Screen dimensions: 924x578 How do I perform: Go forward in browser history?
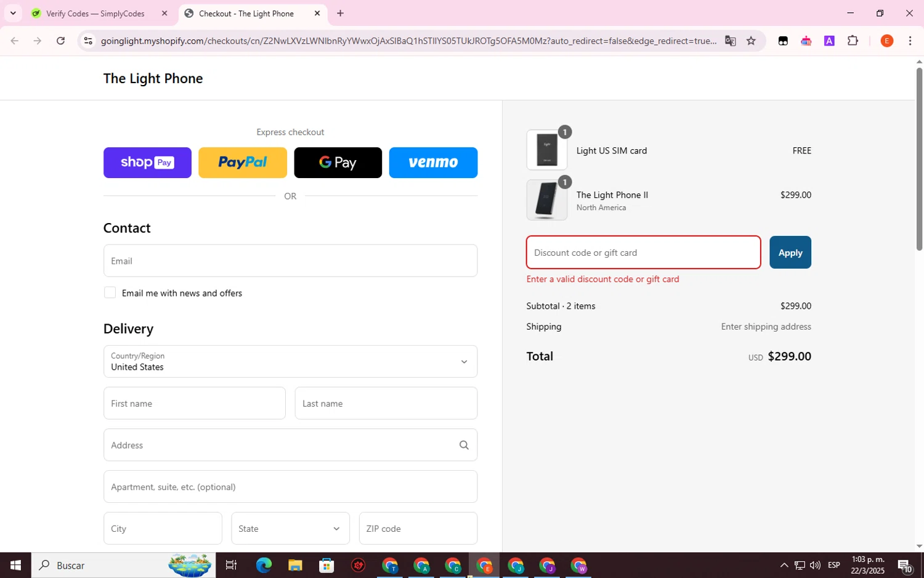(x=38, y=41)
